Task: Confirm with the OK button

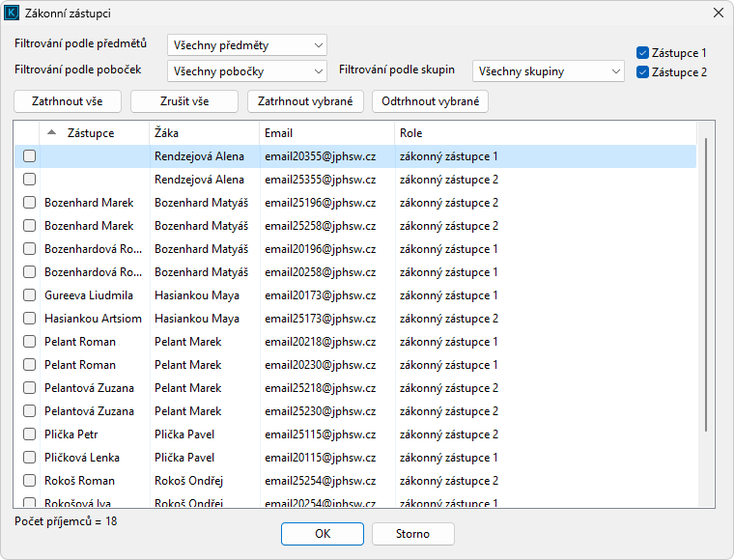Action: [323, 534]
